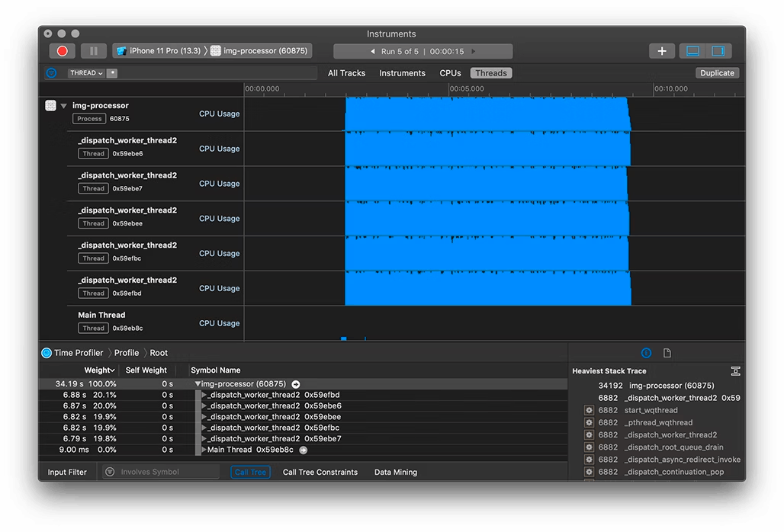Click the Symbol Name column header
784x532 pixels.
216,370
